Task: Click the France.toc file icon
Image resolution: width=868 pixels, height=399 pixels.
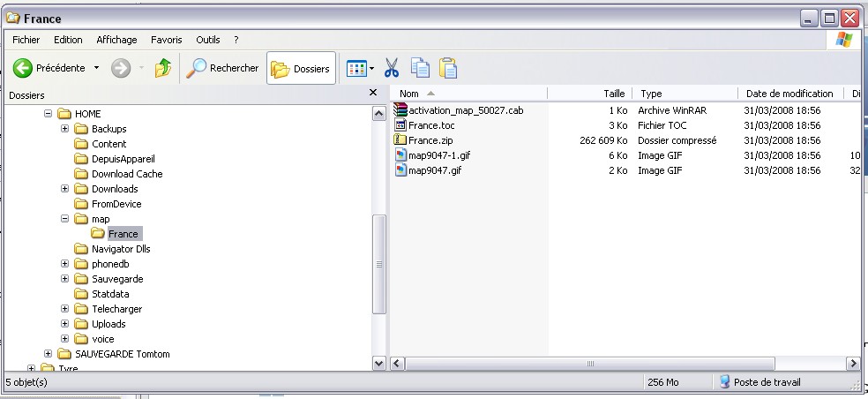Action: coord(400,125)
